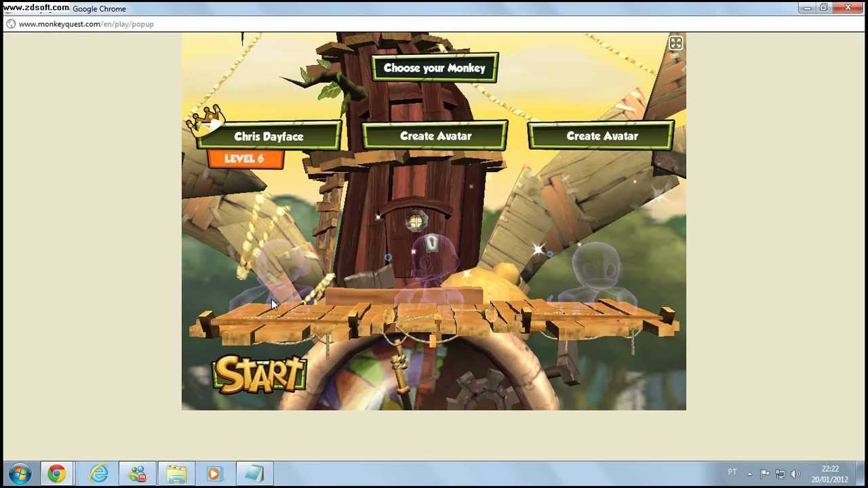This screenshot has height=488, width=868.
Task: Open Google Chrome from the taskbar
Action: point(57,474)
